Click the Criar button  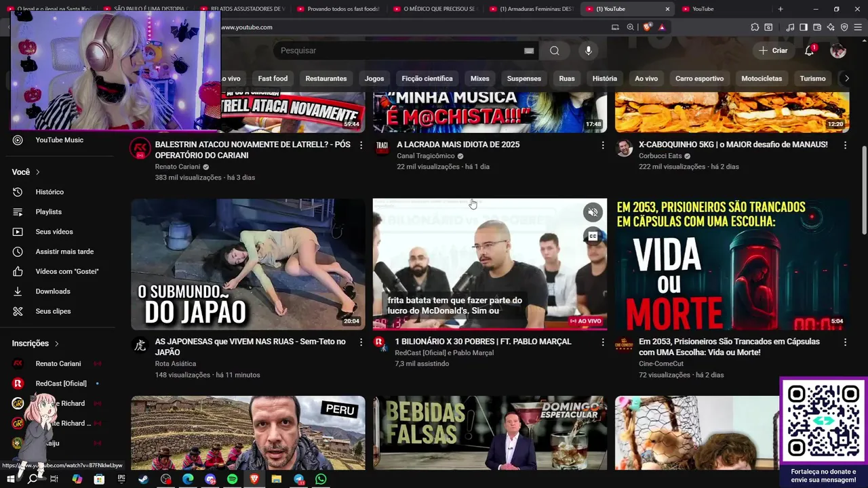click(x=773, y=51)
